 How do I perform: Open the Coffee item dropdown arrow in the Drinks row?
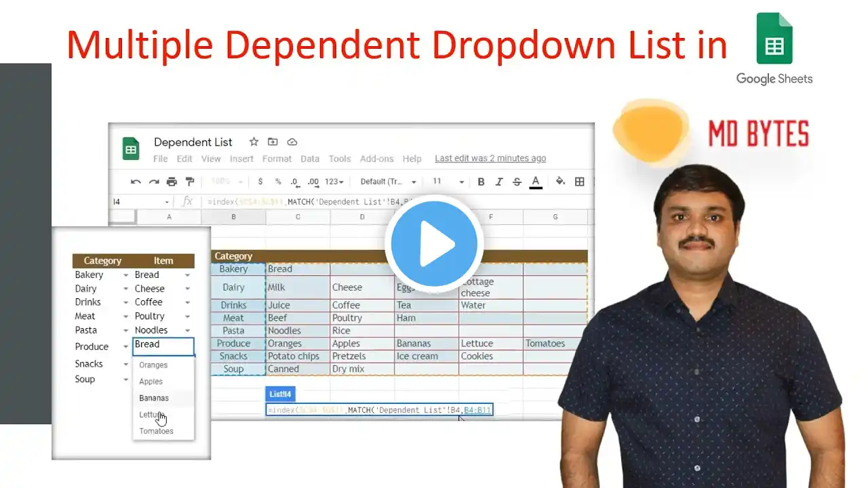tap(187, 302)
